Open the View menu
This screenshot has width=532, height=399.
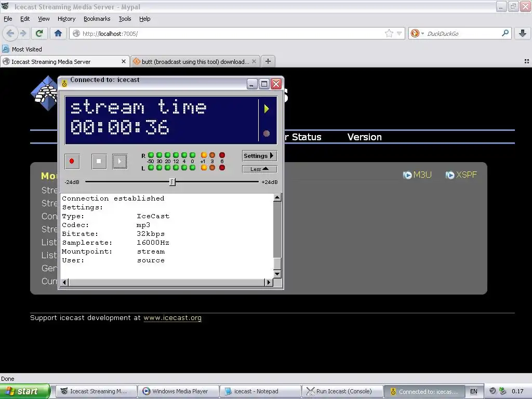point(44,19)
